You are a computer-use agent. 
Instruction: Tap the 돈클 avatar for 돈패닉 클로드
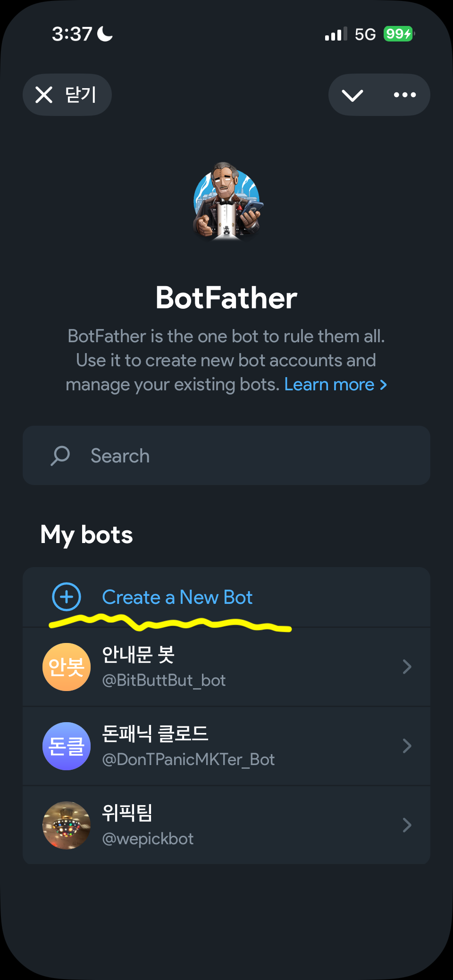click(67, 746)
